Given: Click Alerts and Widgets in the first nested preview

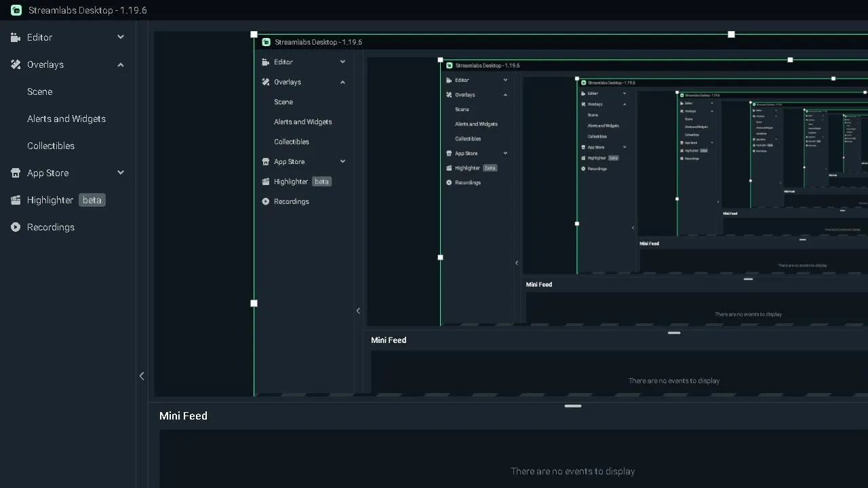Looking at the screenshot, I should tap(303, 122).
